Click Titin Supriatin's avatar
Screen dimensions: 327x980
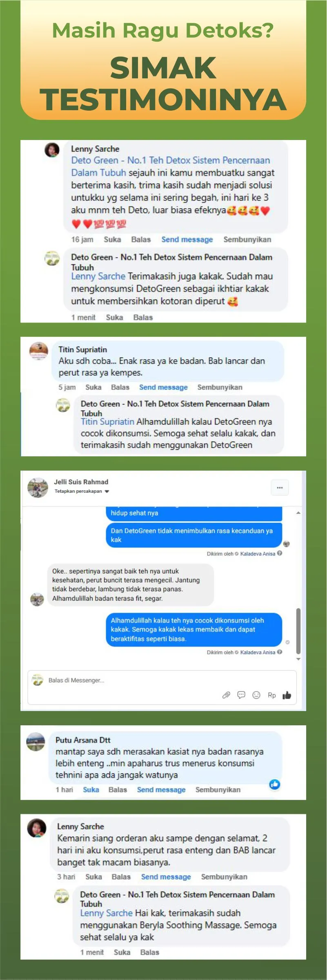[x=39, y=351]
